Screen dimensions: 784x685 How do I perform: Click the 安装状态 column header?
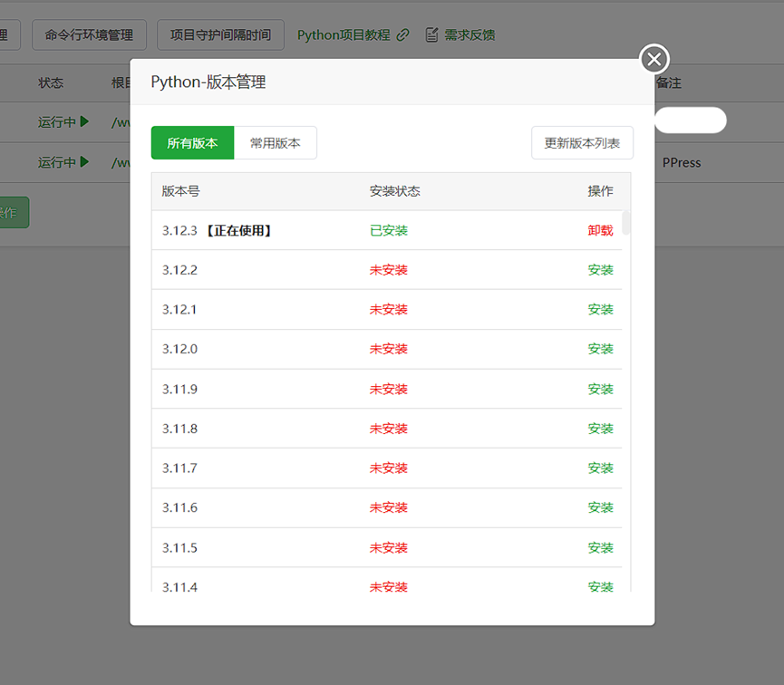pyautogui.click(x=394, y=191)
